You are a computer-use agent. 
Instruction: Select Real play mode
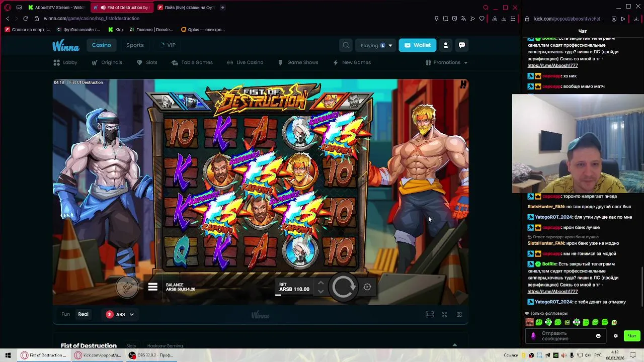click(x=83, y=314)
